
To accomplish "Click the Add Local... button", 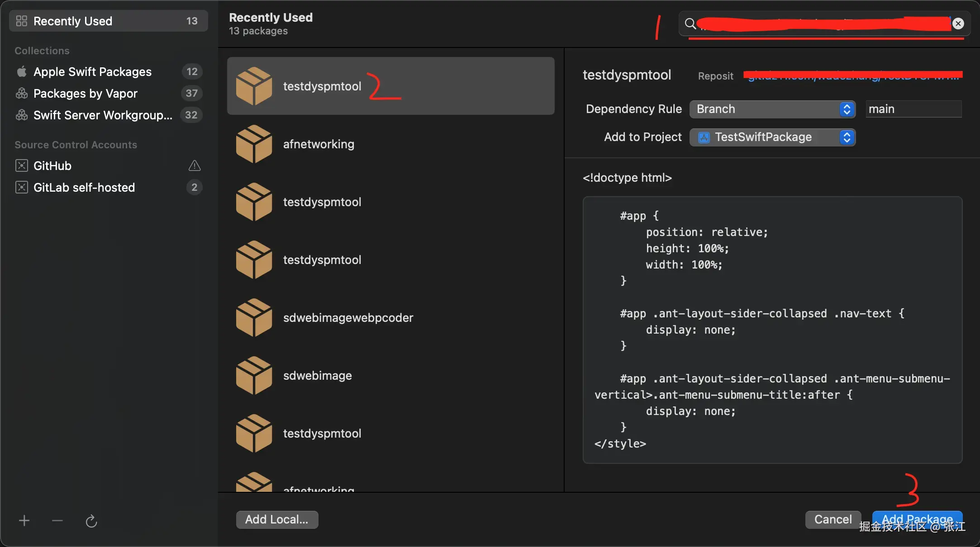I will click(277, 520).
